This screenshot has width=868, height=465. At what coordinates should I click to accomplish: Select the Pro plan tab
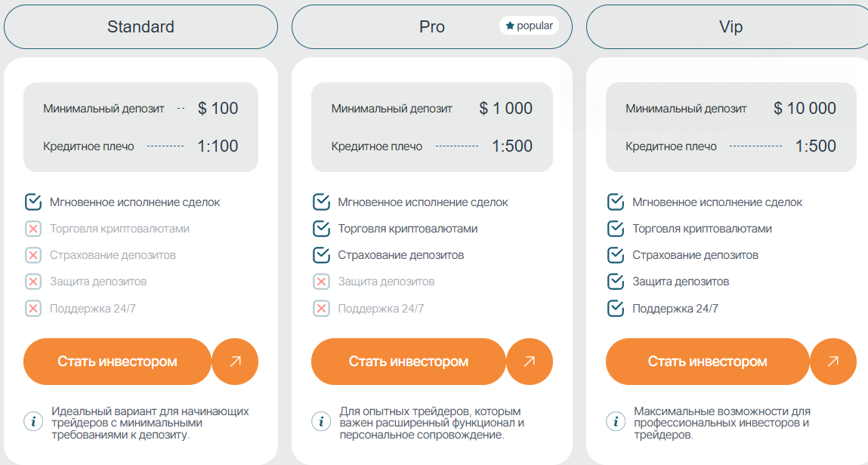point(431,27)
